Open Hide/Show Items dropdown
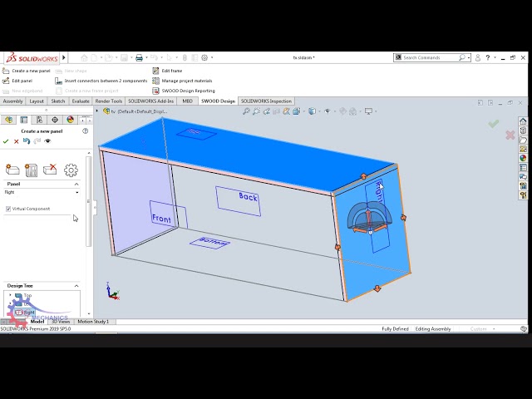532x399 pixels. [x=328, y=111]
